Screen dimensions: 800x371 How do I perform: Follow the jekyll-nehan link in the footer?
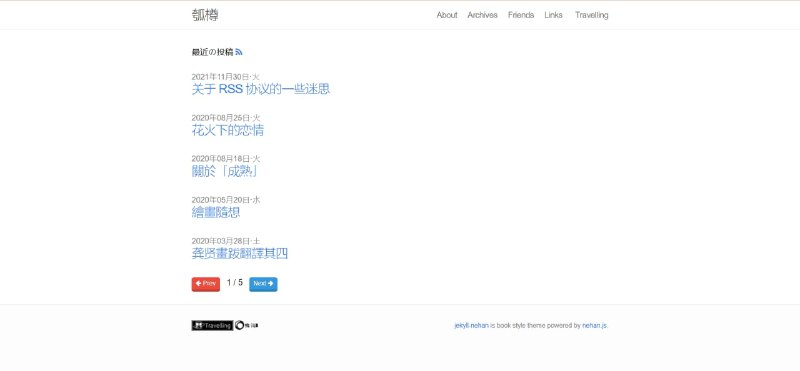pos(471,326)
